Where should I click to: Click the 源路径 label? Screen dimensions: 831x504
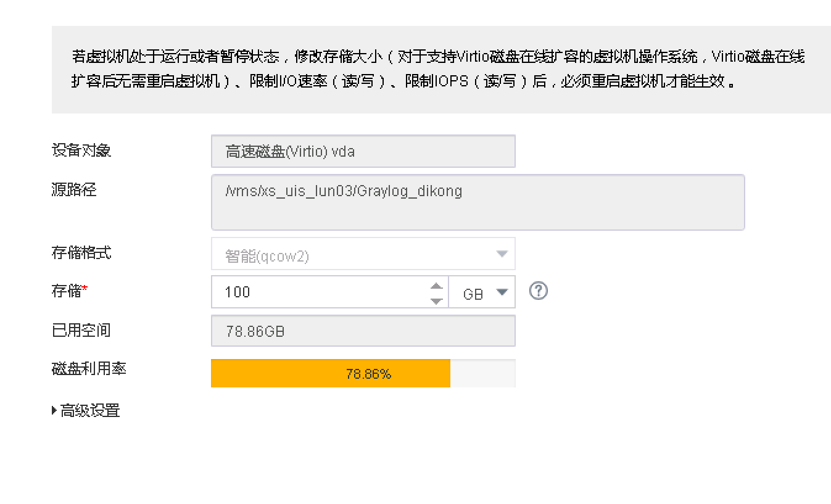[x=73, y=190]
